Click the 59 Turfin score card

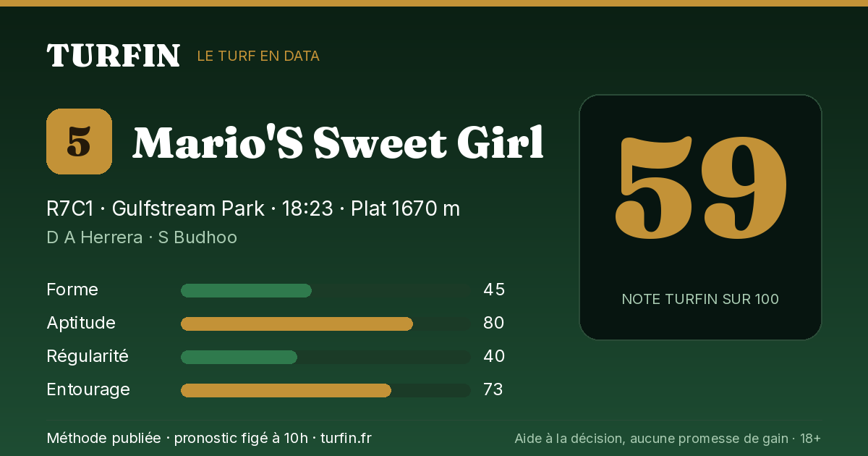coord(700,217)
